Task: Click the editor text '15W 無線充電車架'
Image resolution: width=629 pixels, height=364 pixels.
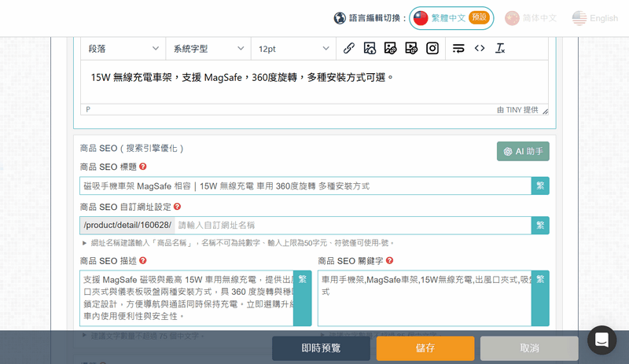Action: (x=131, y=78)
